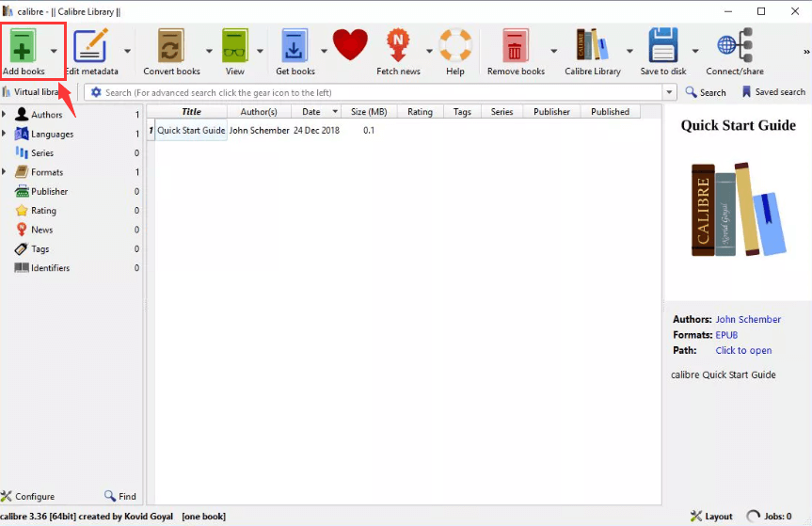This screenshot has height=526, width=812.
Task: Click the Help lifebuoy icon
Action: pyautogui.click(x=455, y=45)
